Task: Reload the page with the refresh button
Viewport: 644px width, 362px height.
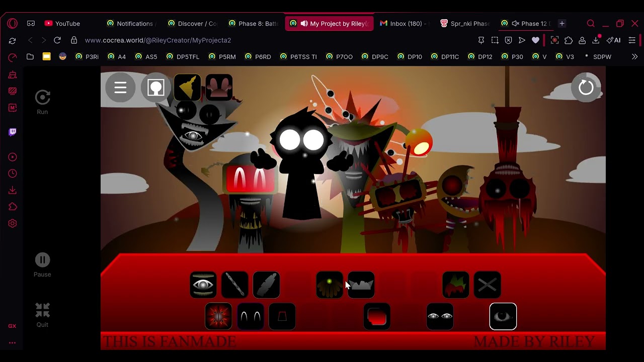Action: point(57,40)
